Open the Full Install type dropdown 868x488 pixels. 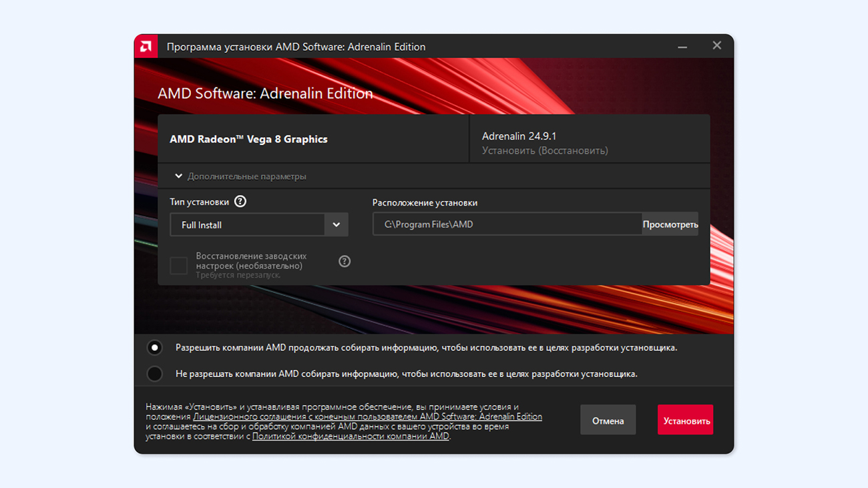pyautogui.click(x=259, y=225)
